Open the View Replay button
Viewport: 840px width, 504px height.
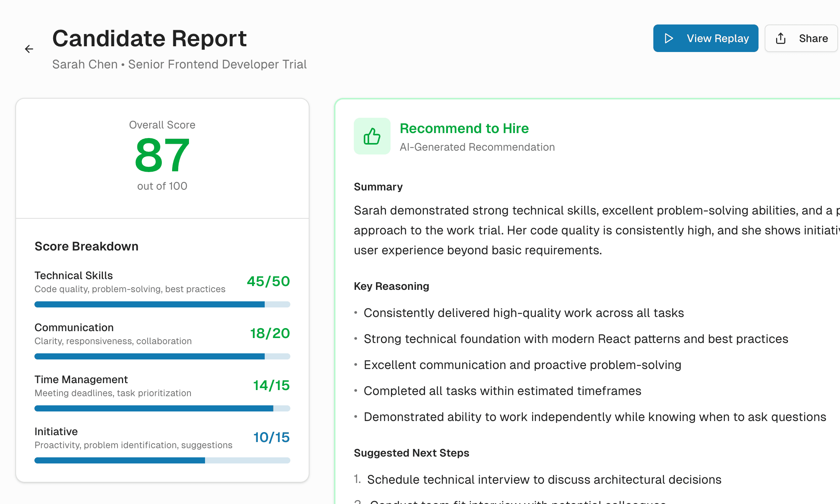pos(705,38)
